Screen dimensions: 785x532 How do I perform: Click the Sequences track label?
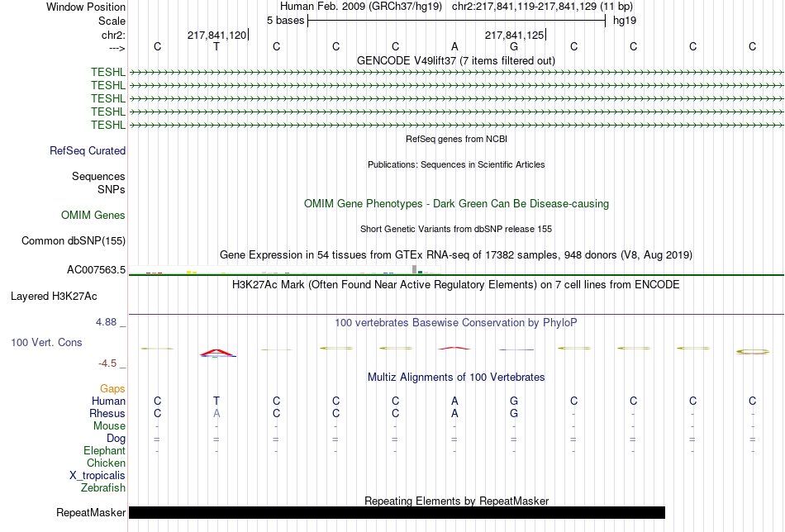pos(98,176)
